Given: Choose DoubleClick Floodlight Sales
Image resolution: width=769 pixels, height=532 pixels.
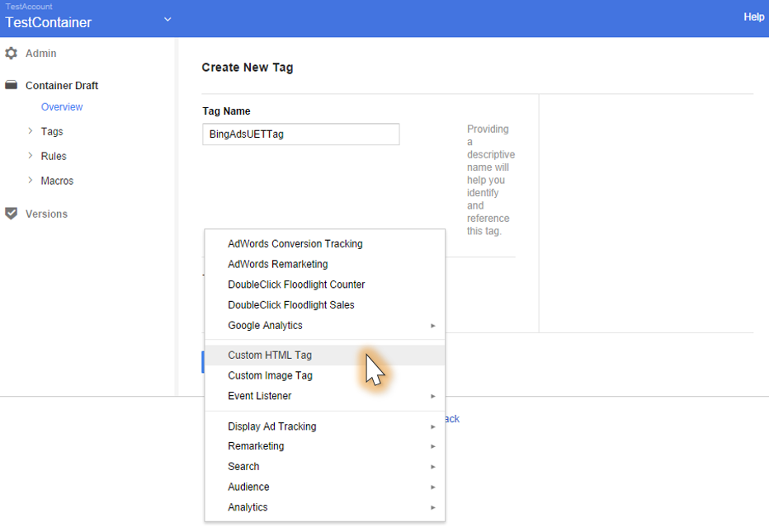Looking at the screenshot, I should pos(324,305).
